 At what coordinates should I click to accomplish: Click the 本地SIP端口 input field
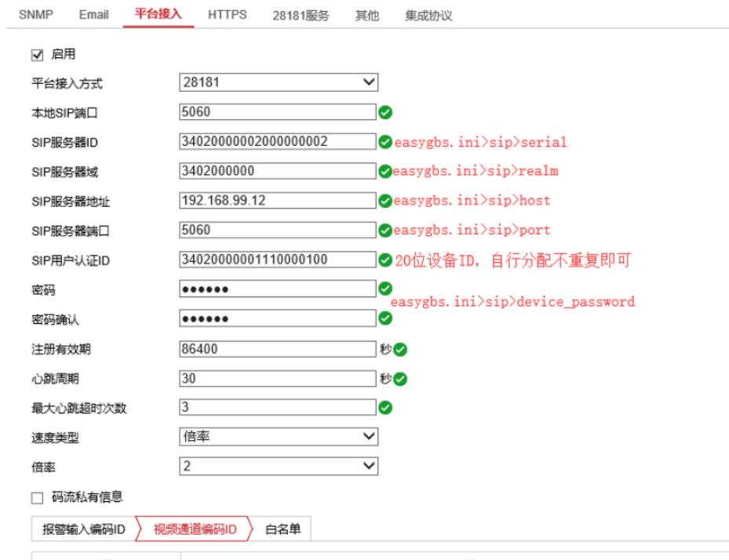point(278,111)
